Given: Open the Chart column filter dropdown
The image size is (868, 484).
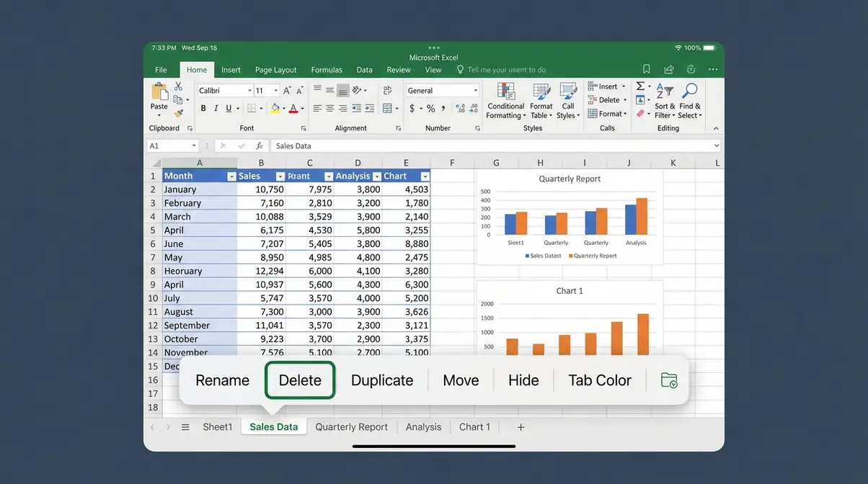Looking at the screenshot, I should click(425, 176).
